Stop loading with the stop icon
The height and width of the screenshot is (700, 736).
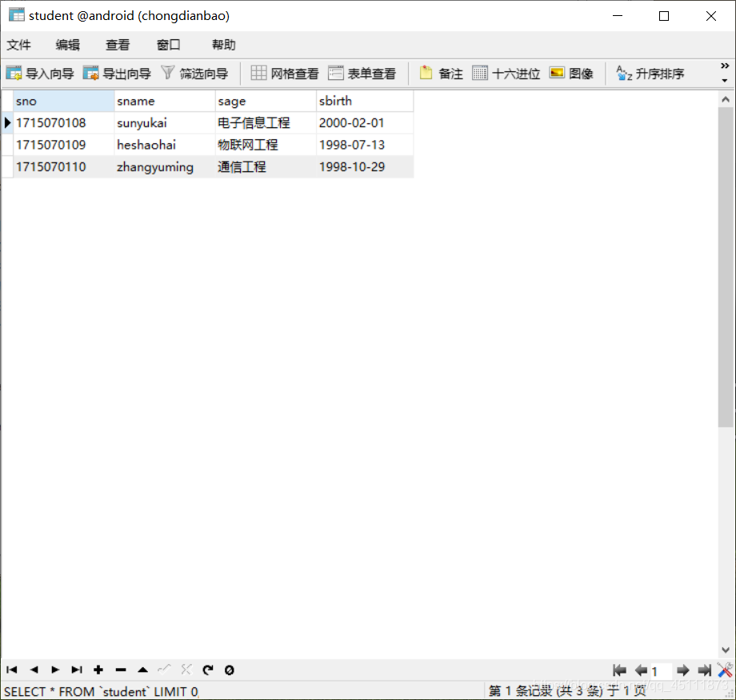[230, 670]
